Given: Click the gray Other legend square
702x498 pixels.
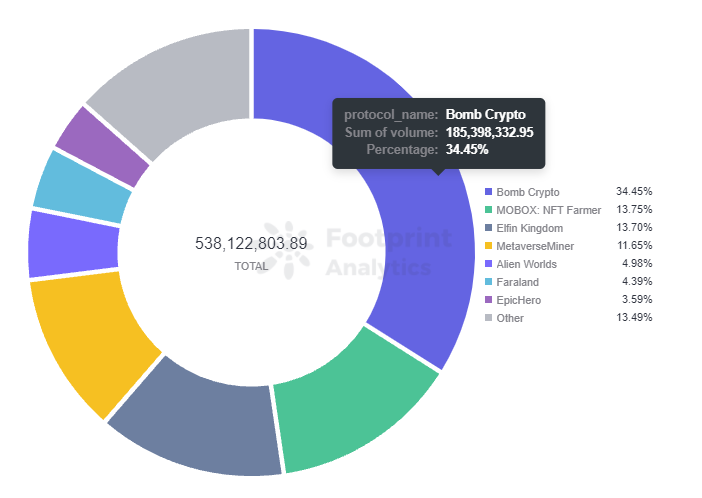Looking at the screenshot, I should click(488, 318).
